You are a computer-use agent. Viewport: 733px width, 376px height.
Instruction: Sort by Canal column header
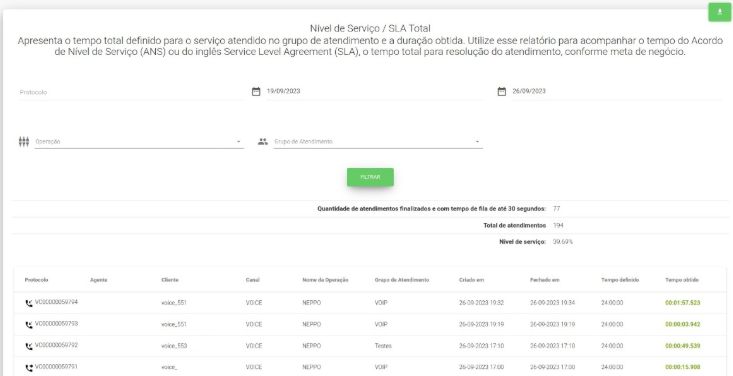[x=252, y=280]
